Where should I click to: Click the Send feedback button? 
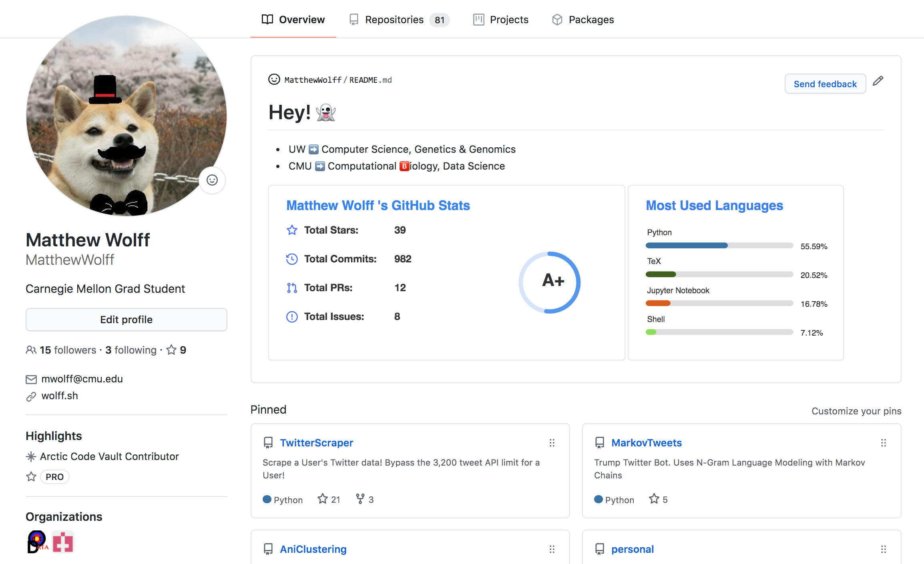[825, 84]
